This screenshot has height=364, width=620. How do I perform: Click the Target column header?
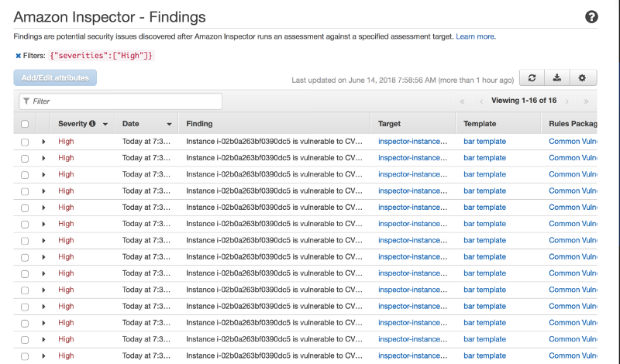point(389,124)
